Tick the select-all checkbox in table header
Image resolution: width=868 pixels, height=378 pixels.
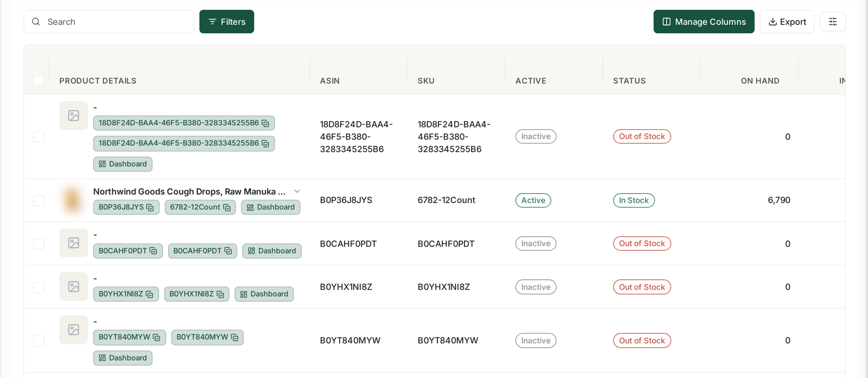pyautogui.click(x=39, y=81)
